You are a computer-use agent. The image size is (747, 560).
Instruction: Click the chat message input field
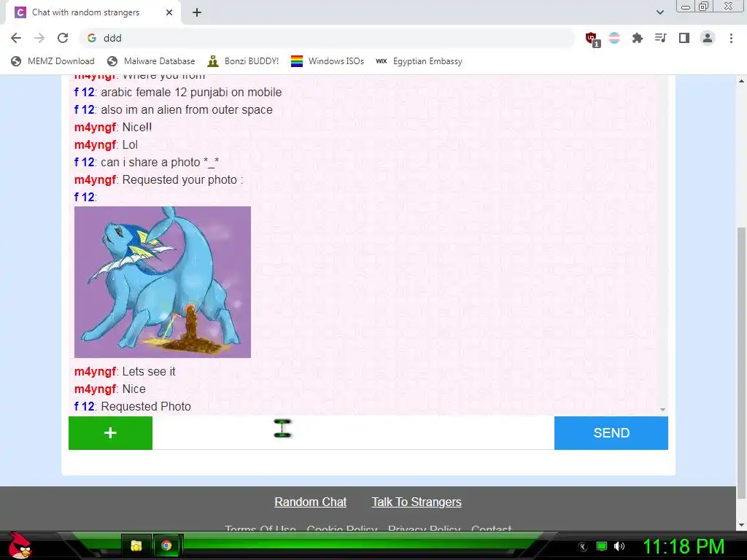click(x=354, y=433)
